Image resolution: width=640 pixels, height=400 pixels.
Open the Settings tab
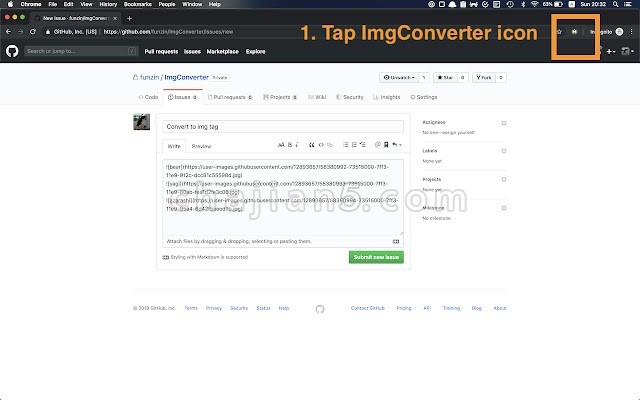coord(424,97)
